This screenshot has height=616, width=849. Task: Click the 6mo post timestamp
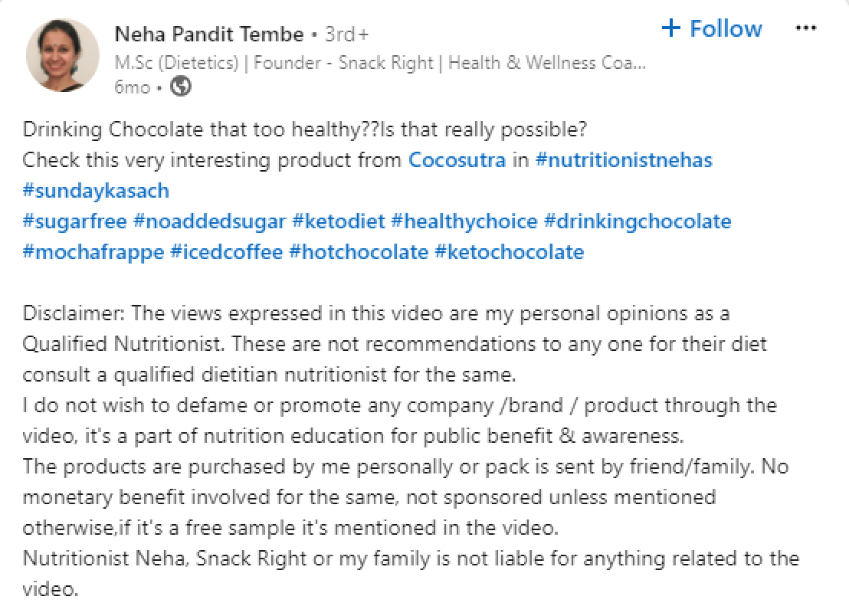(132, 87)
